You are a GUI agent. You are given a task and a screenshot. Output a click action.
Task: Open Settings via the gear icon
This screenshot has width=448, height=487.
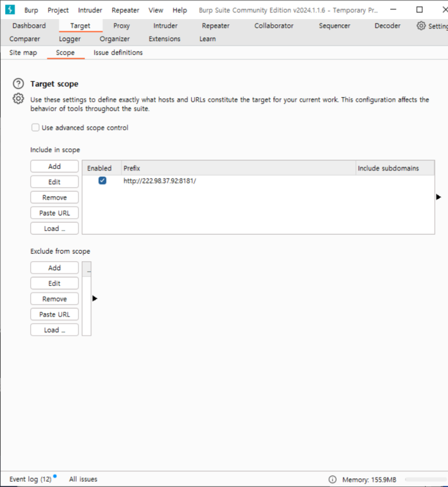point(421,26)
